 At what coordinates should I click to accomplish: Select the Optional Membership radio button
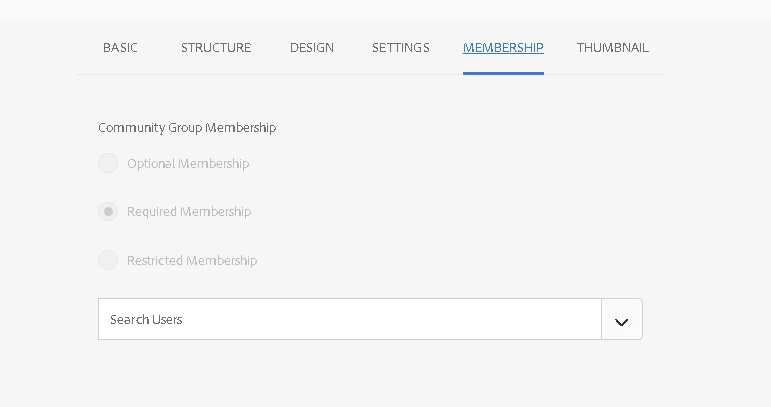108,163
